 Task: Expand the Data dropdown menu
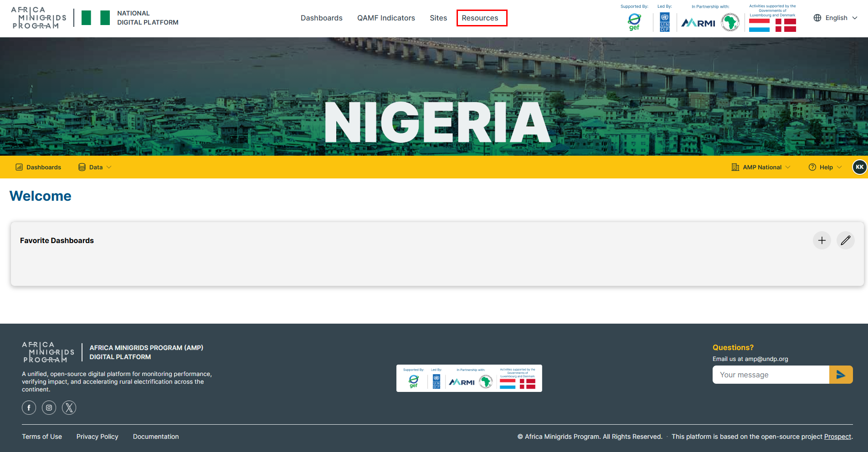pyautogui.click(x=95, y=167)
